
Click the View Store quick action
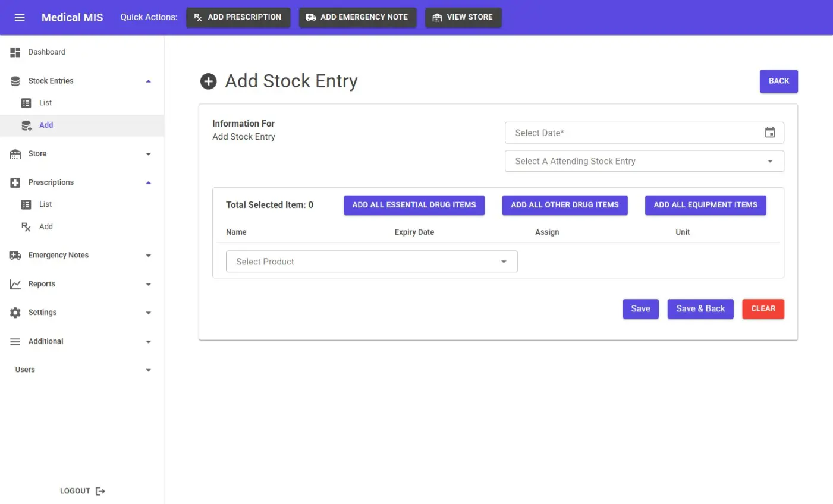463,17
